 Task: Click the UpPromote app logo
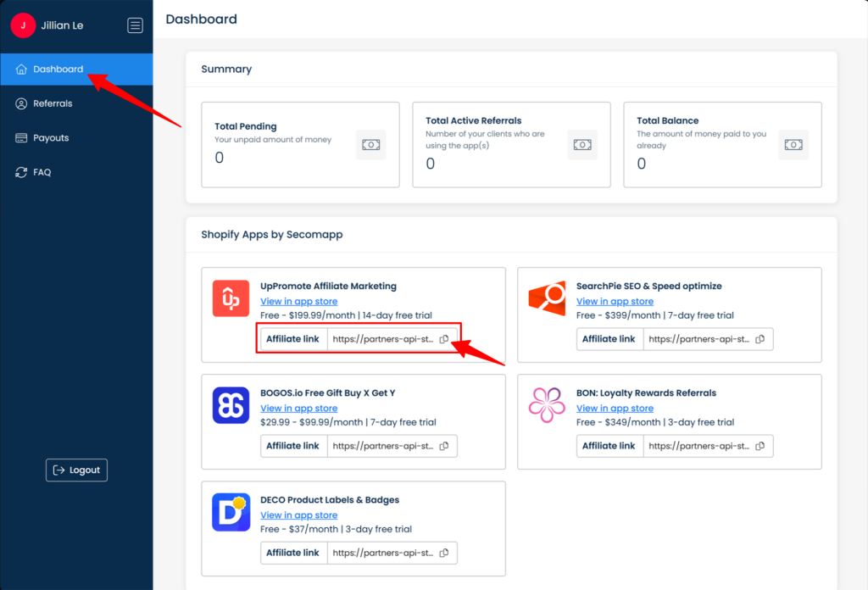(x=231, y=298)
